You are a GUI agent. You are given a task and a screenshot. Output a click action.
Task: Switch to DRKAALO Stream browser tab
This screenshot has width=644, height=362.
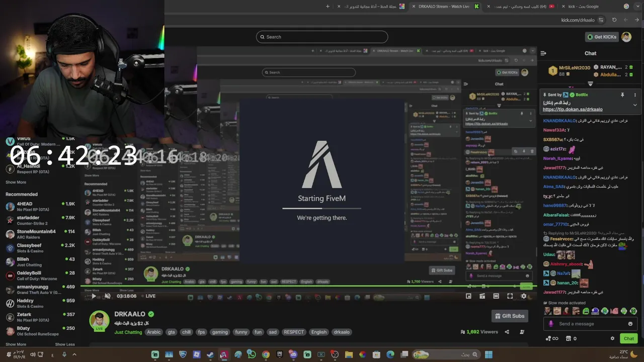(445, 7)
